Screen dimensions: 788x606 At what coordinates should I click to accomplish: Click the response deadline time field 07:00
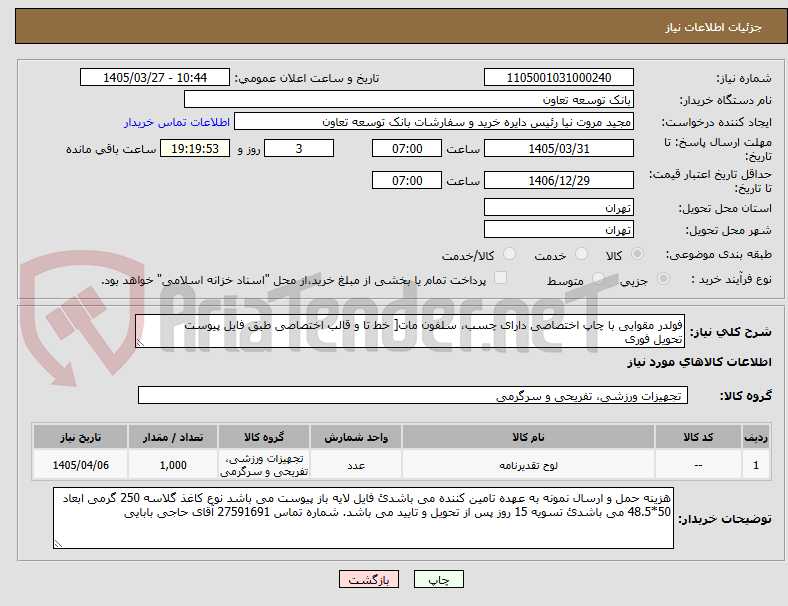[x=407, y=148]
